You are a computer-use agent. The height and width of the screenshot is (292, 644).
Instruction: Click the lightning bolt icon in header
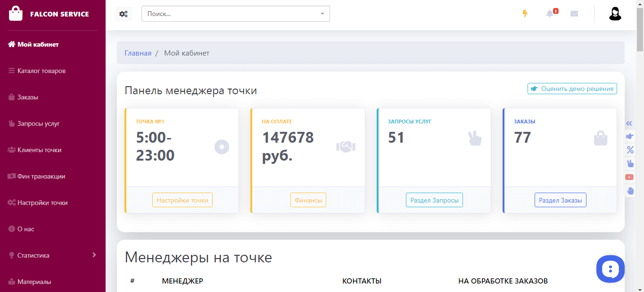tap(525, 14)
